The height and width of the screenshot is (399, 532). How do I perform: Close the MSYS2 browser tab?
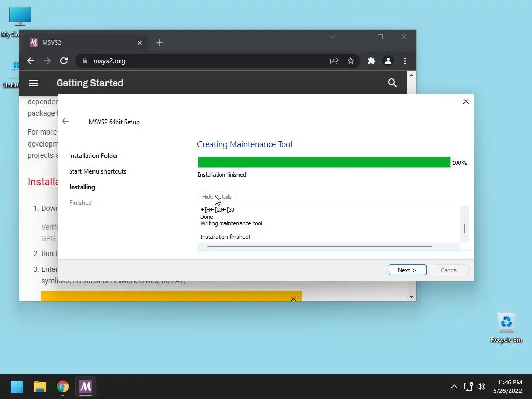click(140, 43)
